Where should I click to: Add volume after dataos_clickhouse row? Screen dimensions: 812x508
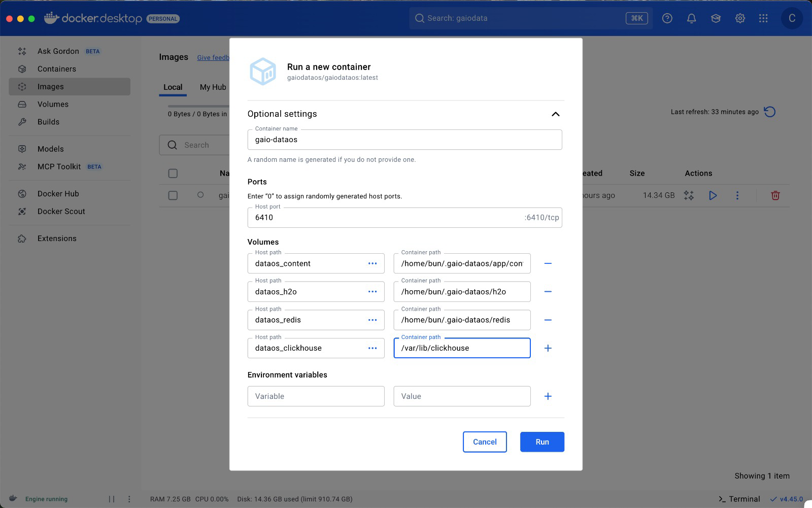(x=548, y=348)
